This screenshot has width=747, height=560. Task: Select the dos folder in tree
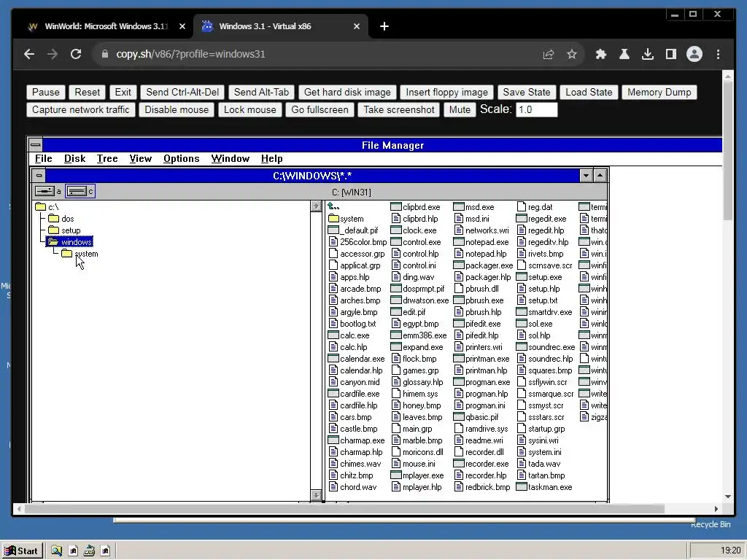tap(61, 219)
